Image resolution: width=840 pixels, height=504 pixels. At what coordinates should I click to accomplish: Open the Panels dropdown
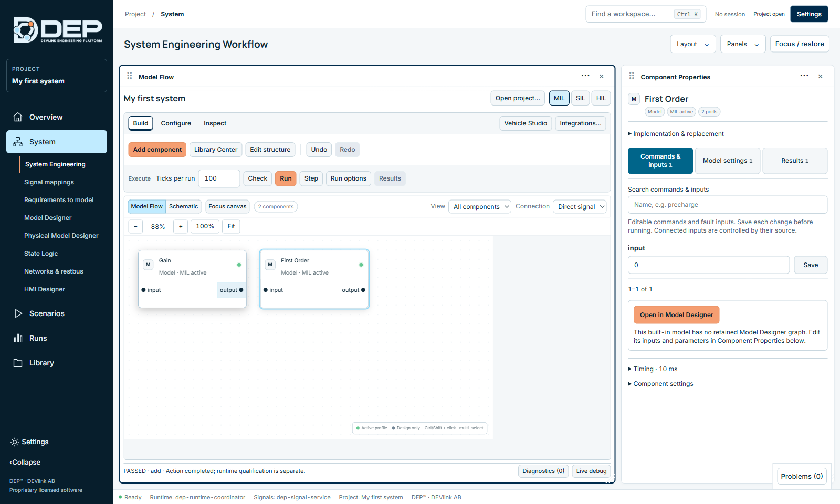pyautogui.click(x=743, y=44)
